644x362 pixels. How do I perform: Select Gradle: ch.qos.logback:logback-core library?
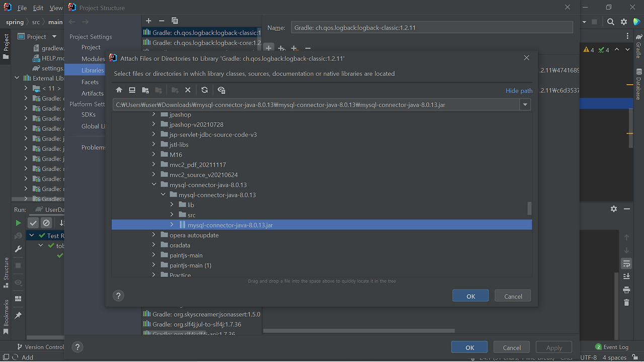(202, 43)
